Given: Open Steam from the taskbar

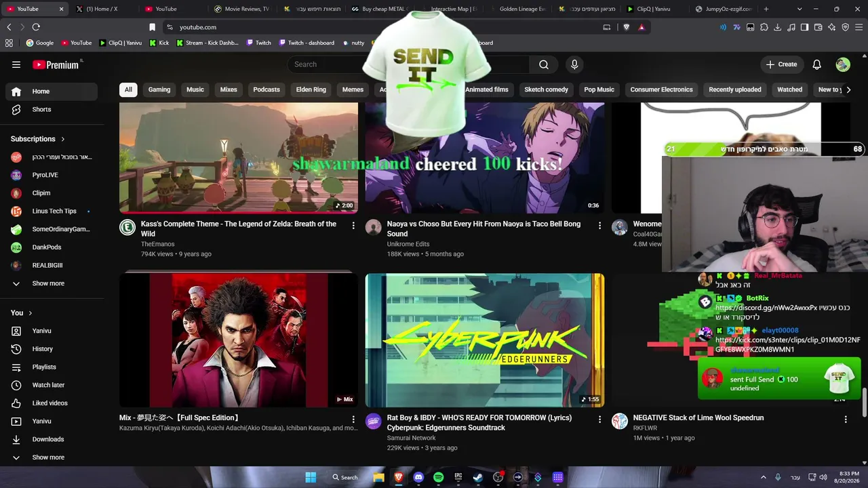Looking at the screenshot, I should click(478, 477).
